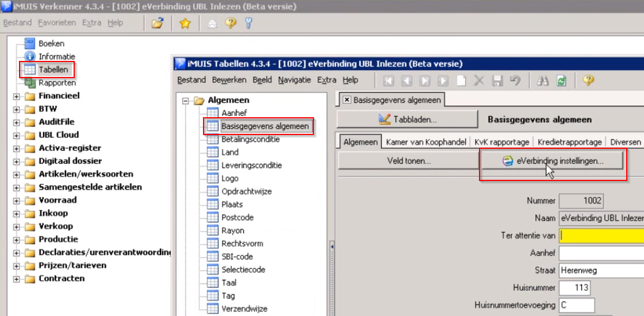Click the undo arrow icon
Viewport: 644px width, 316px height.
[515, 80]
